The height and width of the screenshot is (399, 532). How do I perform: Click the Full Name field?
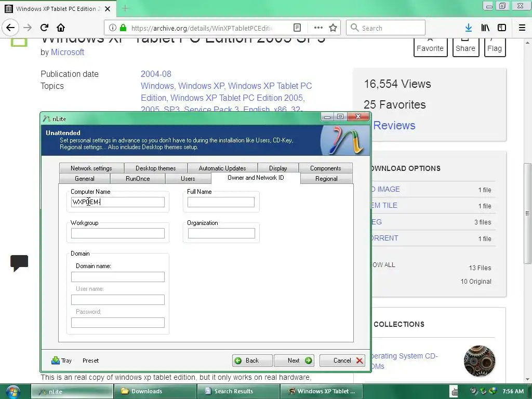(221, 202)
